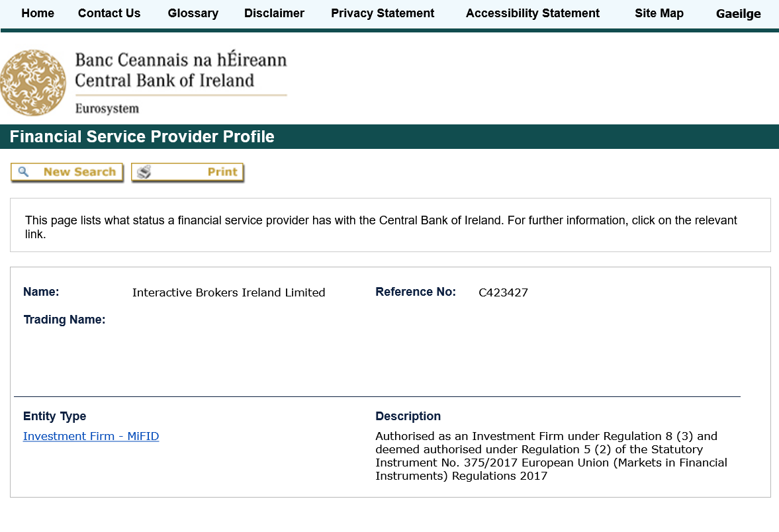Click the Name: field label
This screenshot has height=532, width=779.
point(41,292)
